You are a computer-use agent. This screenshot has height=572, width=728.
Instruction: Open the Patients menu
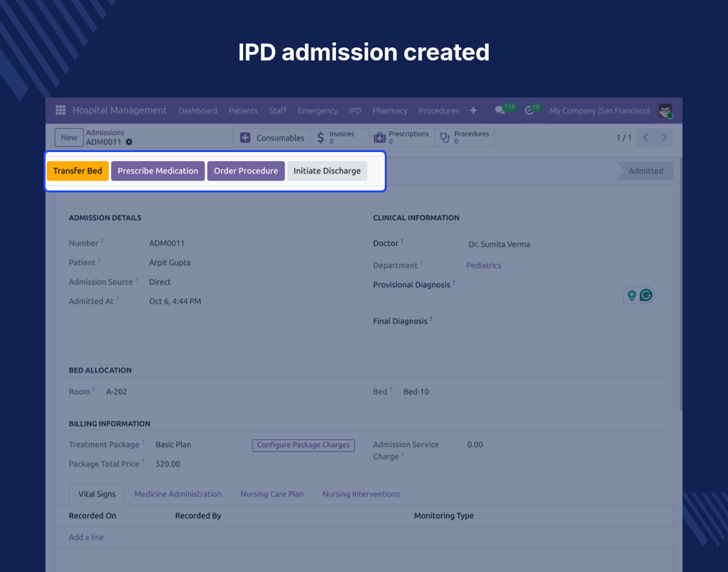[243, 110]
